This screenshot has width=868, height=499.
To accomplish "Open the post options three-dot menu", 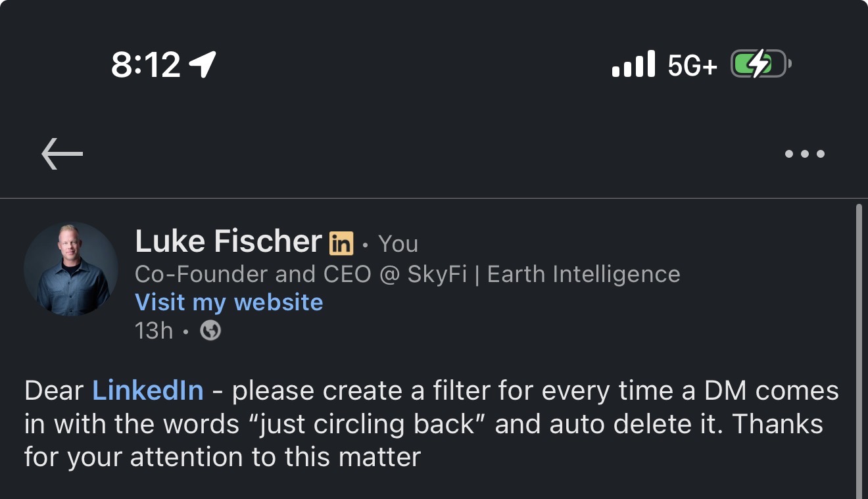I will [805, 154].
